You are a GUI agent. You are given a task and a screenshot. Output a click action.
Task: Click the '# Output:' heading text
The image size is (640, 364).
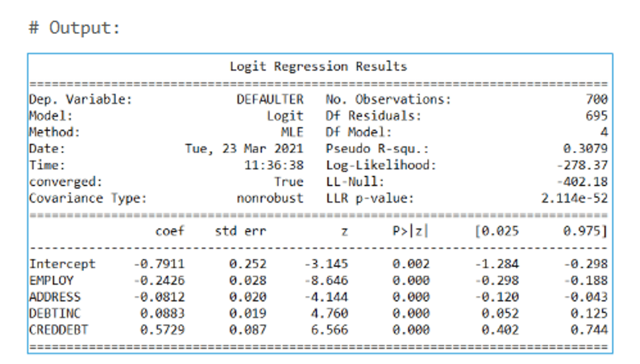[x=74, y=28]
